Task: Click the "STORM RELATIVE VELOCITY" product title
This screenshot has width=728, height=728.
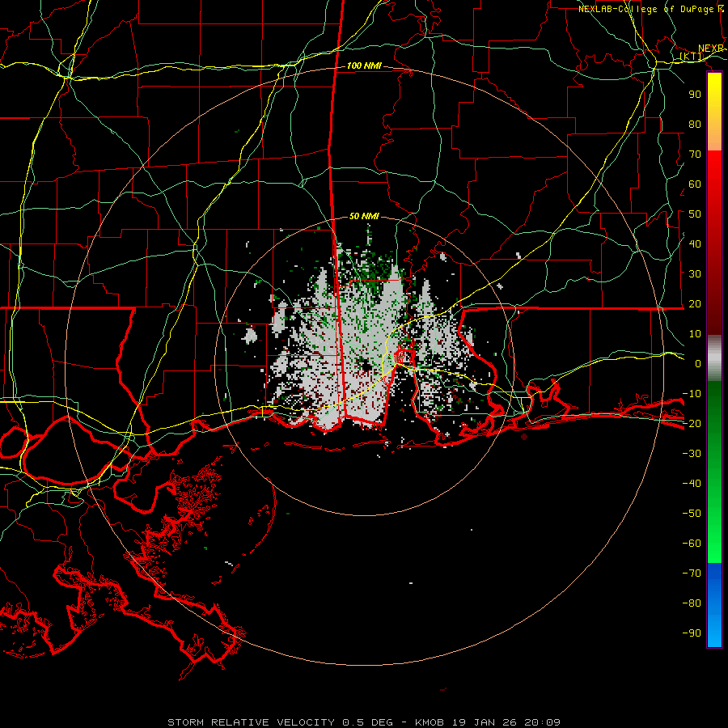Action: (x=251, y=722)
